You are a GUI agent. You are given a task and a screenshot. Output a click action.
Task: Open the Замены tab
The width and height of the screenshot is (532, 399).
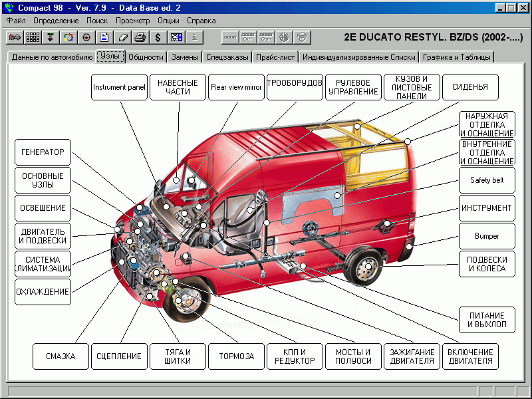[185, 57]
